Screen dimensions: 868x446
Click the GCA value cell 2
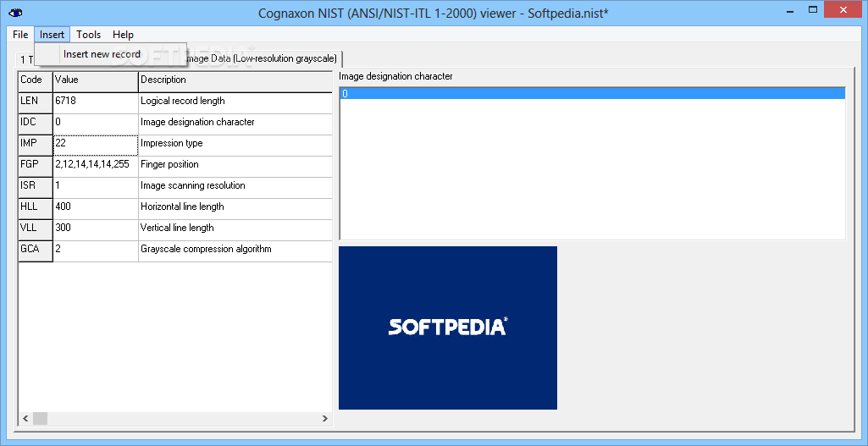pyautogui.click(x=96, y=251)
